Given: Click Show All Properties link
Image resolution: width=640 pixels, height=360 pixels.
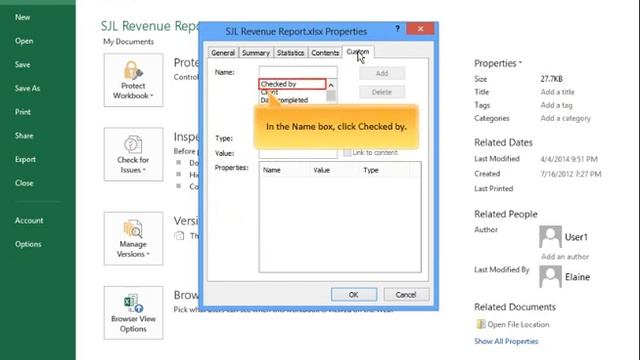Looking at the screenshot, I should pos(506,341).
